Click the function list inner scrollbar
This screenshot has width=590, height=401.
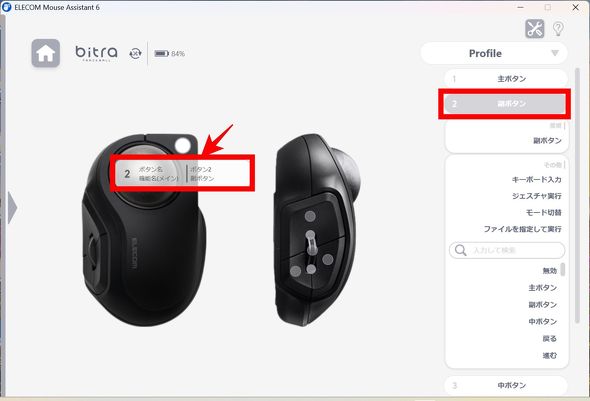click(x=563, y=269)
